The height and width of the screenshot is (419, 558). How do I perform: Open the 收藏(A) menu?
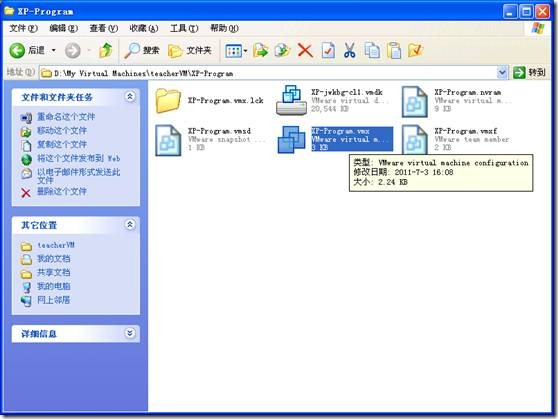tap(144, 28)
